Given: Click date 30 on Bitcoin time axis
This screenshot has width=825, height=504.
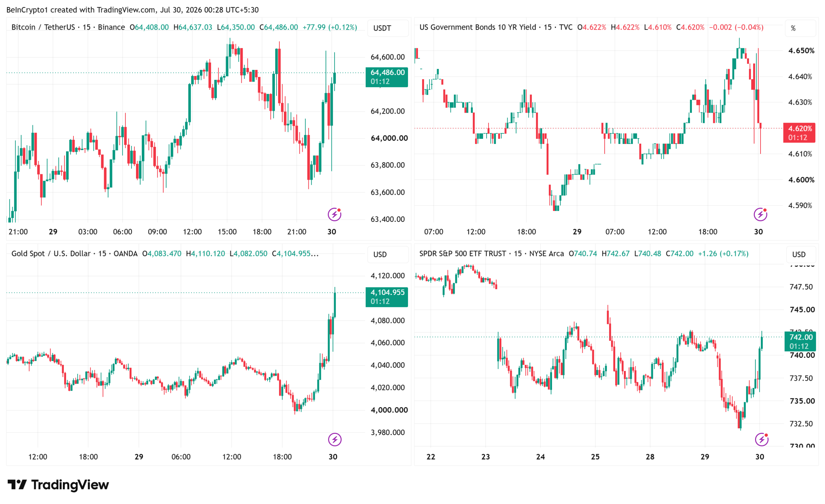Looking at the screenshot, I should (x=332, y=232).
